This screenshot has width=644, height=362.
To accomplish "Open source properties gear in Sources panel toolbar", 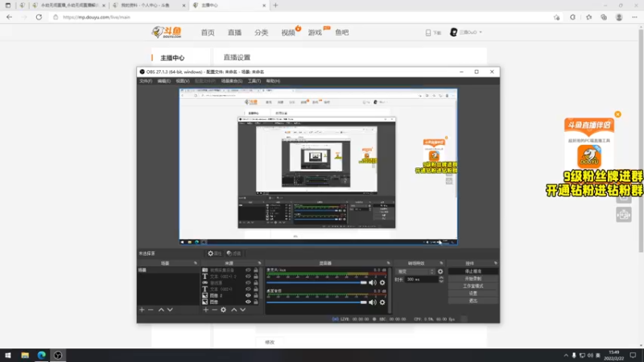I will [x=224, y=310].
